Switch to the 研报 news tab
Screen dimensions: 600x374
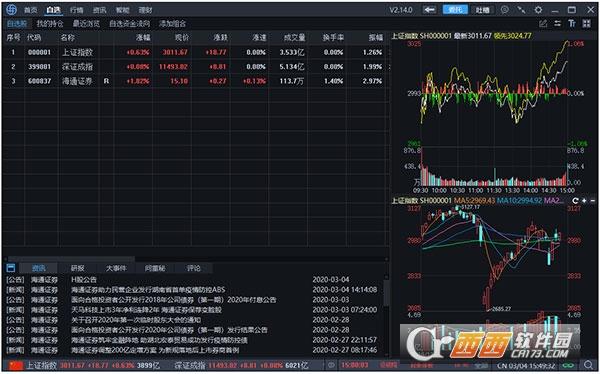[77, 268]
